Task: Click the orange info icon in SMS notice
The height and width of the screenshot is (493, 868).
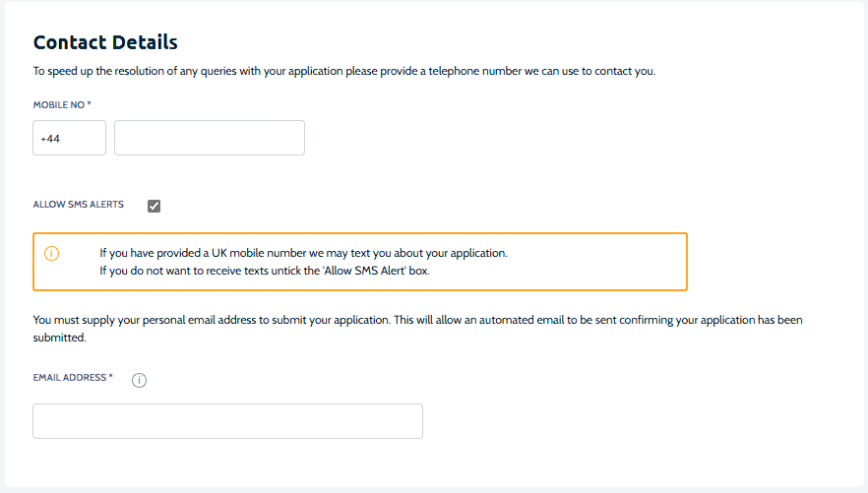Action: [52, 253]
